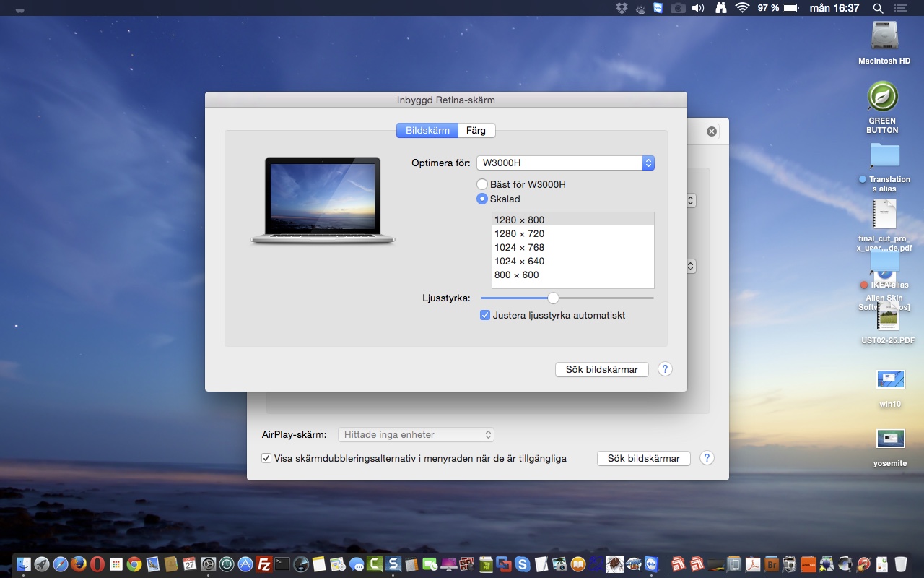Open Terminal from the Dock
This screenshot has height=578, width=924.
coord(282,563)
